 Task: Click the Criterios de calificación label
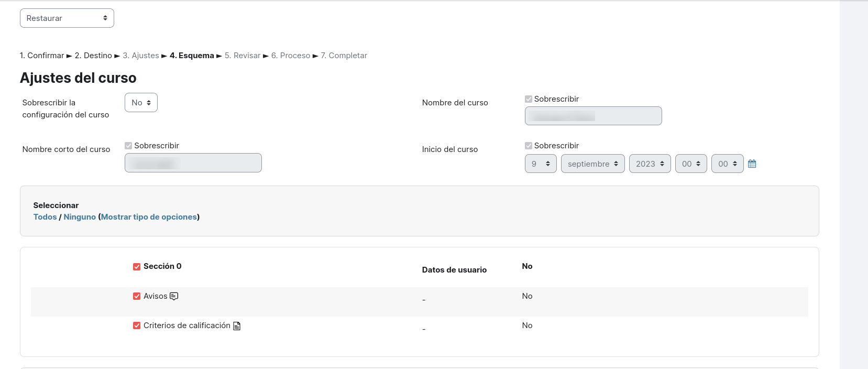click(x=187, y=325)
